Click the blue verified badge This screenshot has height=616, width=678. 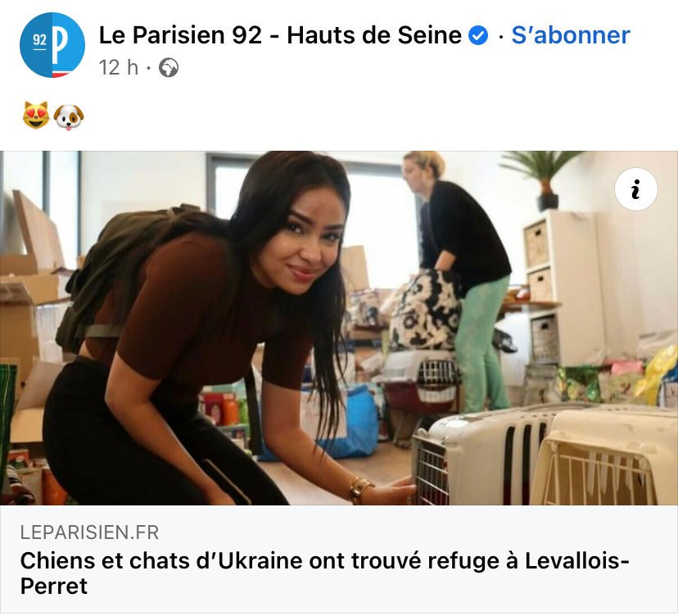tap(479, 35)
